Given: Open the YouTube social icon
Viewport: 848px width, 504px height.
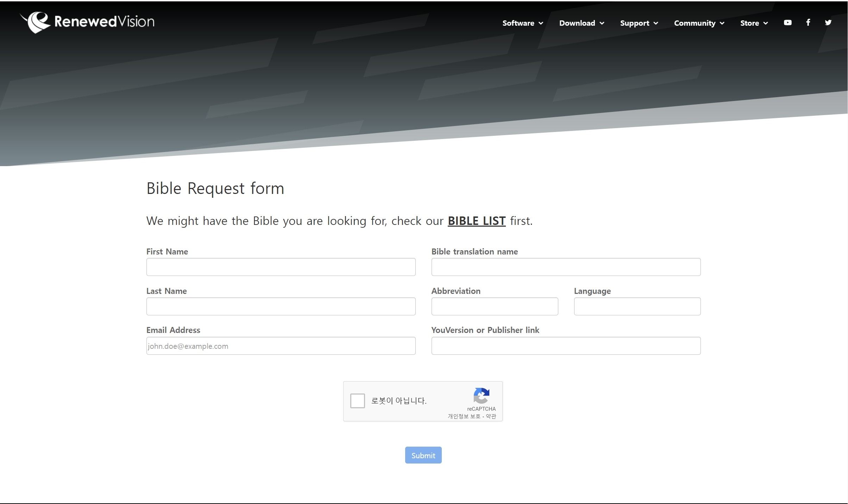Looking at the screenshot, I should 787,23.
